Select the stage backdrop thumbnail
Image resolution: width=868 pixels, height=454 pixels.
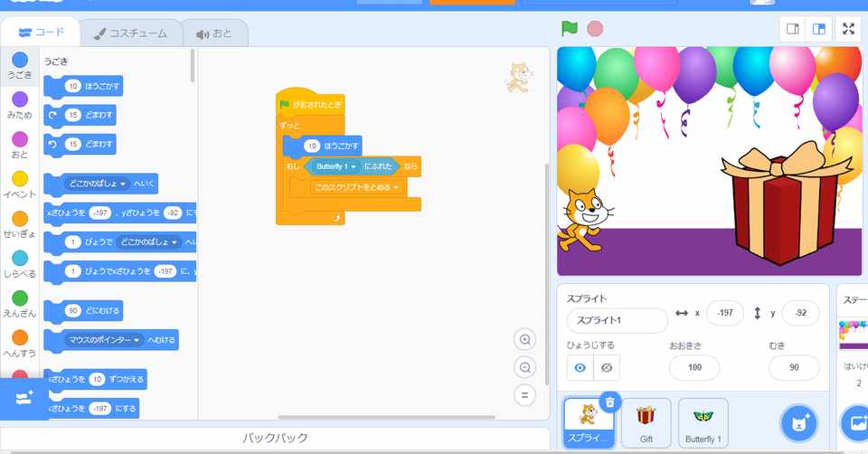tap(854, 334)
